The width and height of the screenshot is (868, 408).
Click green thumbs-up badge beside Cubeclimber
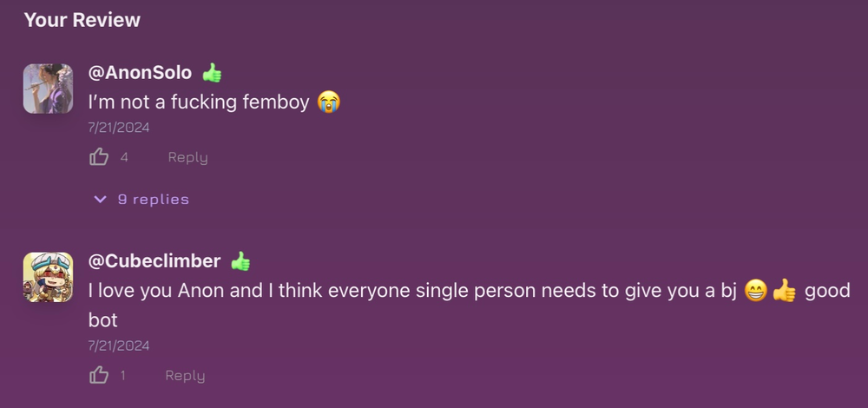coord(240,261)
